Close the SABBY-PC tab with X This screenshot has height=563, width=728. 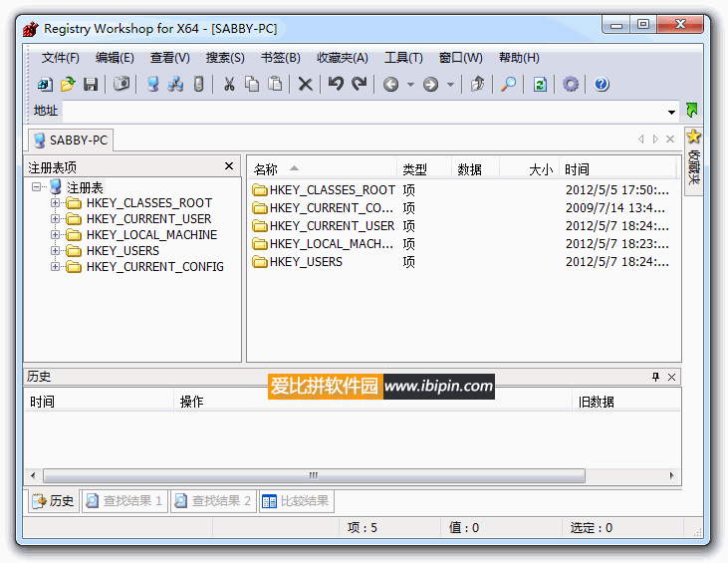[670, 139]
